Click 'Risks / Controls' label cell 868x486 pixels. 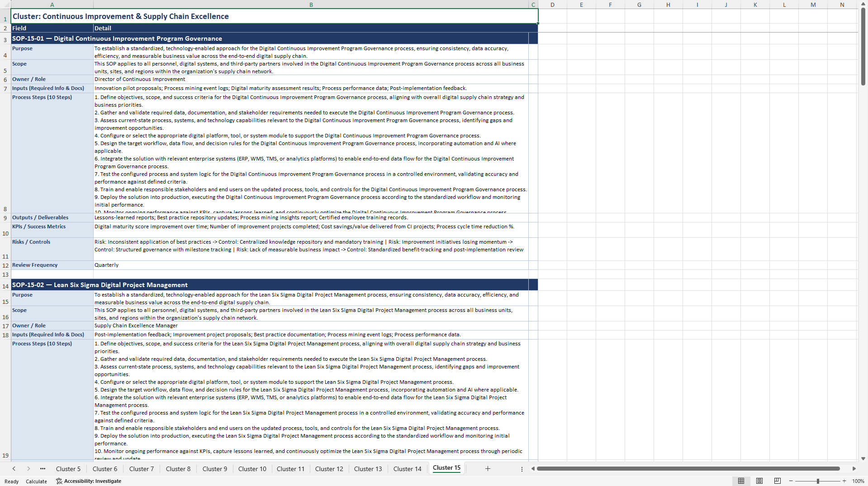pos(52,249)
